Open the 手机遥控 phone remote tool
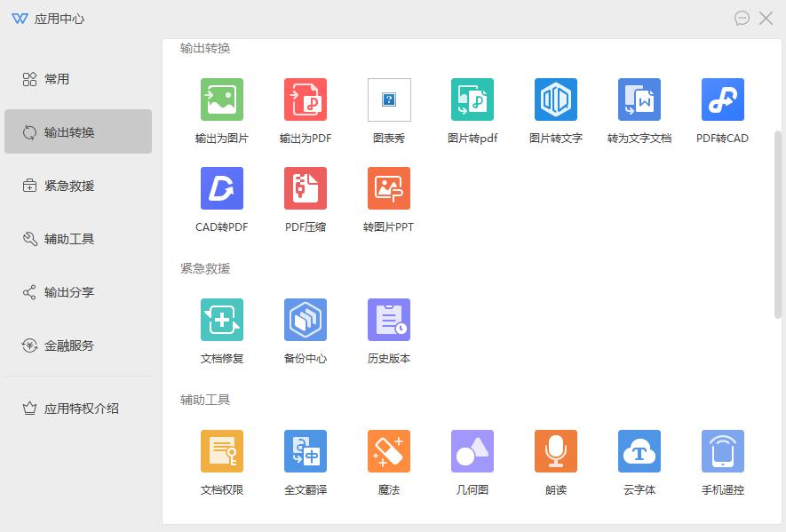Viewport: 786px width, 532px height. (x=722, y=460)
